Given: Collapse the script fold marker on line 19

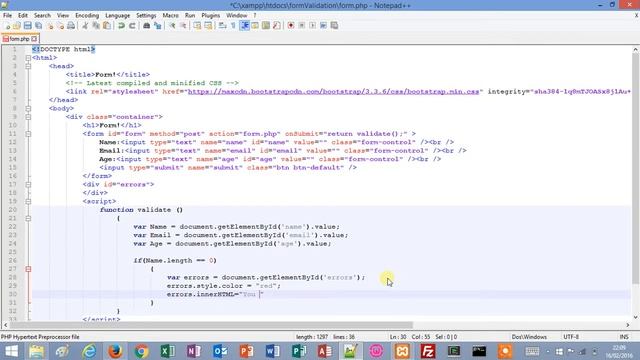Looking at the screenshot, I should [28, 201].
